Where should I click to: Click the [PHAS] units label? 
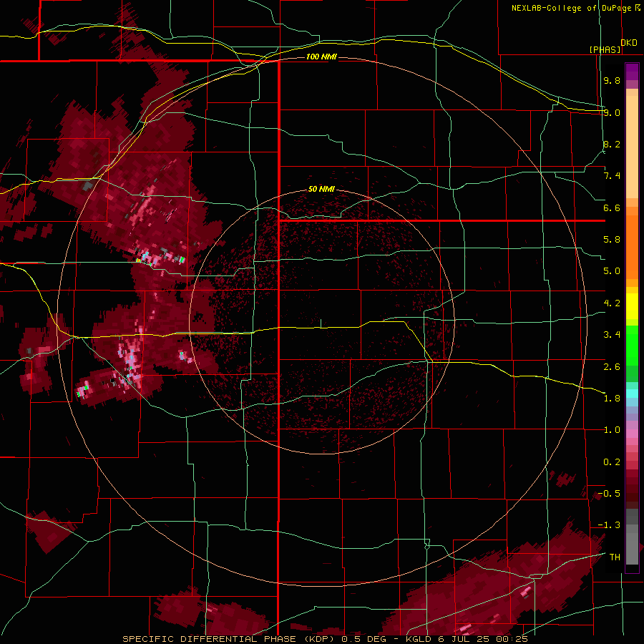[x=605, y=49]
